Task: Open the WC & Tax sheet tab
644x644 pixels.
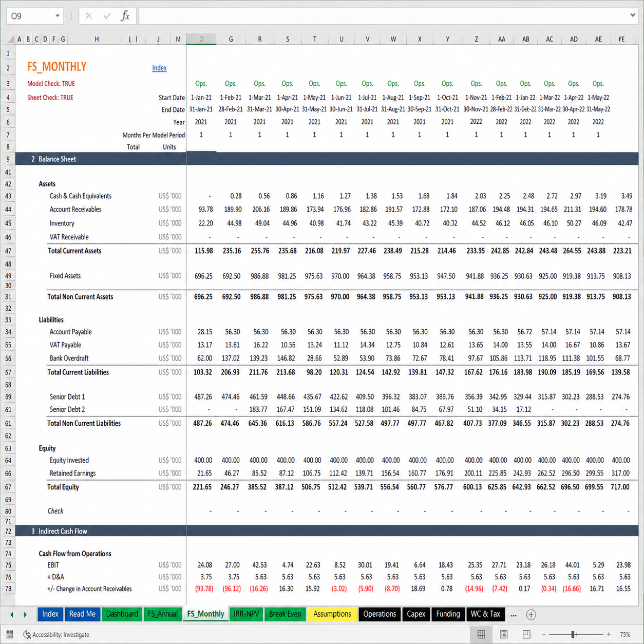Action: tap(485, 614)
